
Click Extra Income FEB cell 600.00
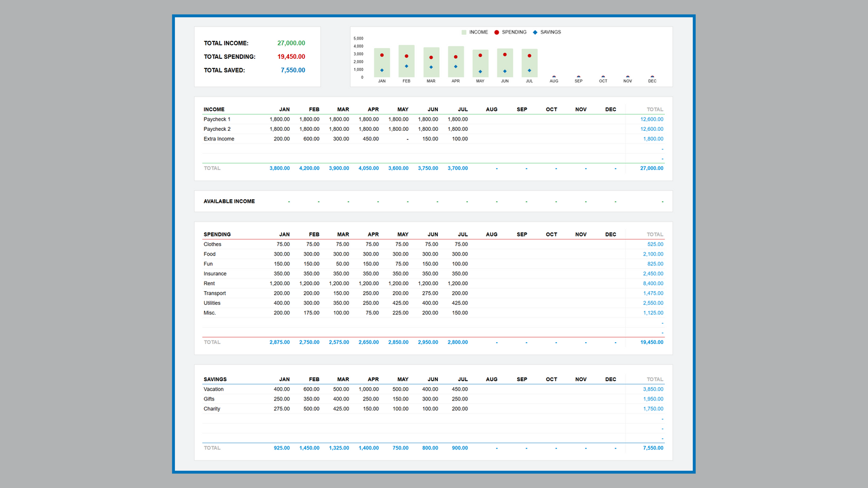tap(311, 139)
